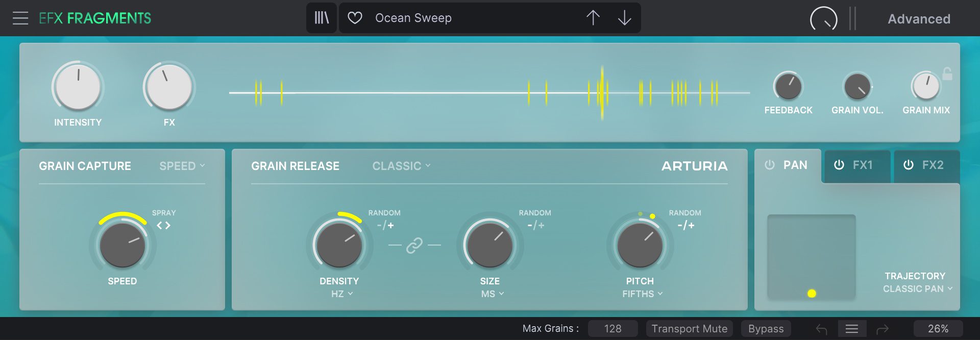
Task: Toggle the FX1 power button
Action: pyautogui.click(x=839, y=165)
